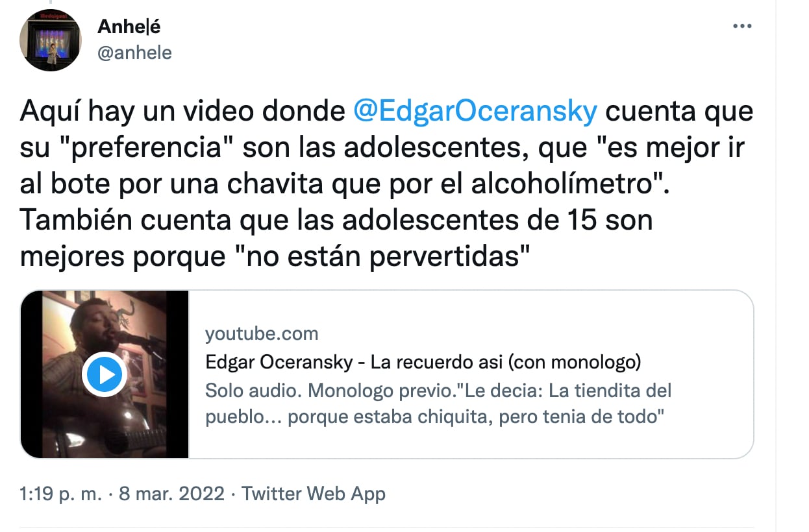Open the 1:19 p. m. timestamp

point(61,494)
